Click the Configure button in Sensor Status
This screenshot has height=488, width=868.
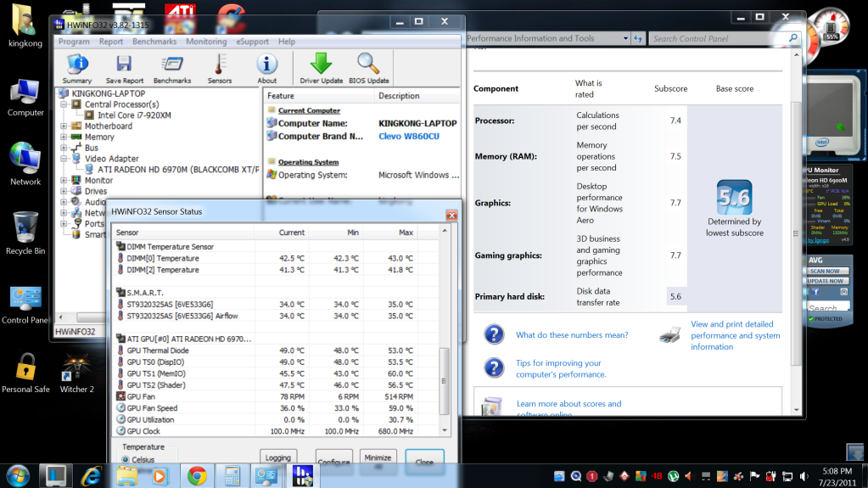point(333,458)
